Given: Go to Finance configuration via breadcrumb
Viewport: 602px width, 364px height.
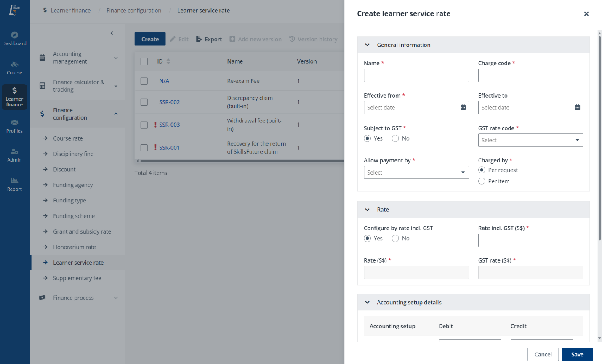Looking at the screenshot, I should [134, 10].
